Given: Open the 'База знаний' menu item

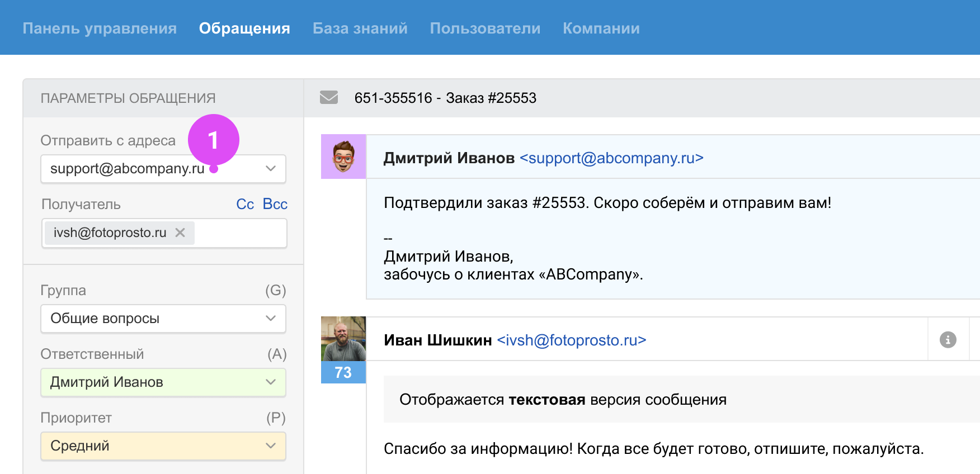Looking at the screenshot, I should pyautogui.click(x=360, y=29).
